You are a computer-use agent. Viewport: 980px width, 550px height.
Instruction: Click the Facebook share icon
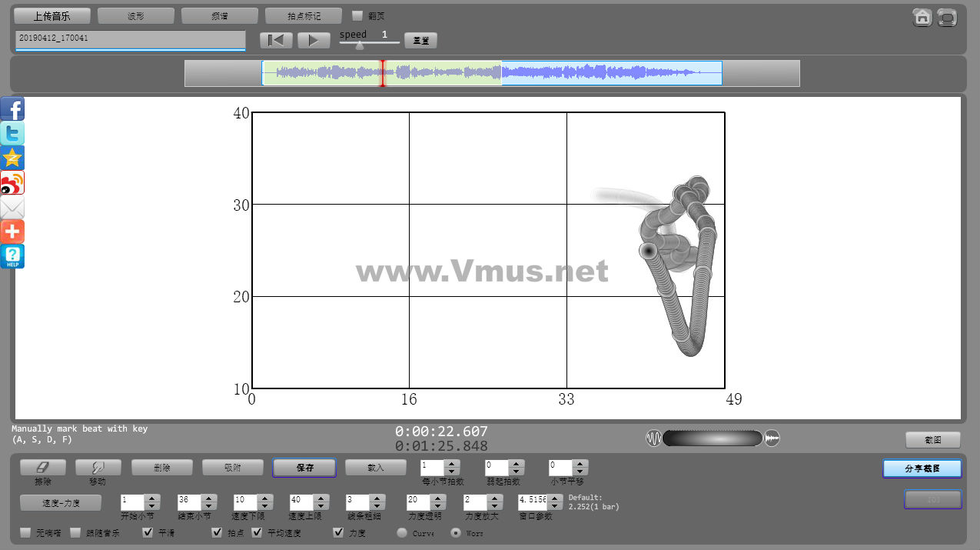[x=12, y=109]
